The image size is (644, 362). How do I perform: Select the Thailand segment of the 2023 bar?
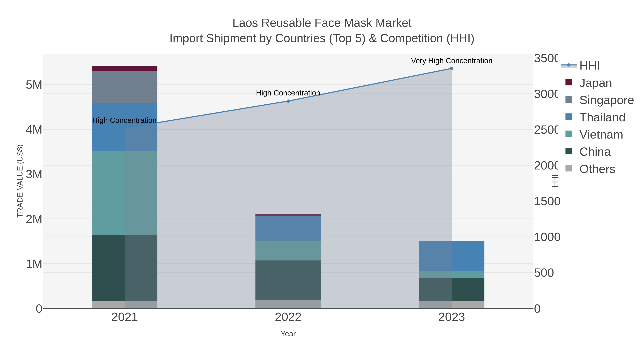coord(452,256)
